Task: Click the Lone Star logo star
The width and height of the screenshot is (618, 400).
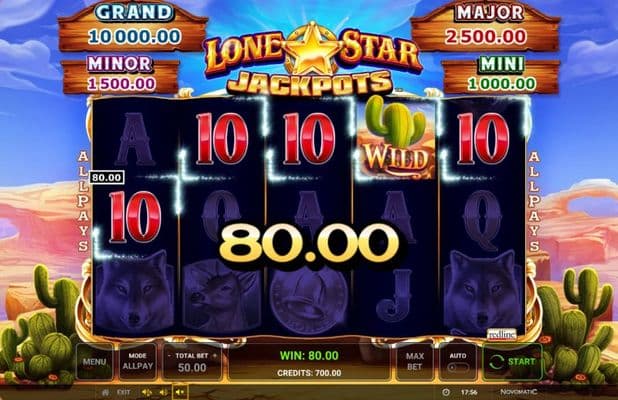Action: tap(312, 49)
